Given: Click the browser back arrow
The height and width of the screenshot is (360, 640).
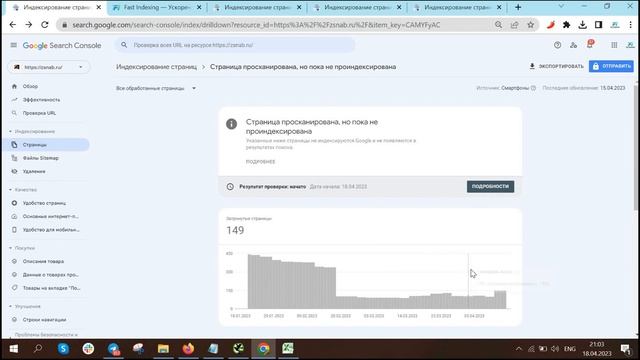Looking at the screenshot, I should [x=13, y=25].
